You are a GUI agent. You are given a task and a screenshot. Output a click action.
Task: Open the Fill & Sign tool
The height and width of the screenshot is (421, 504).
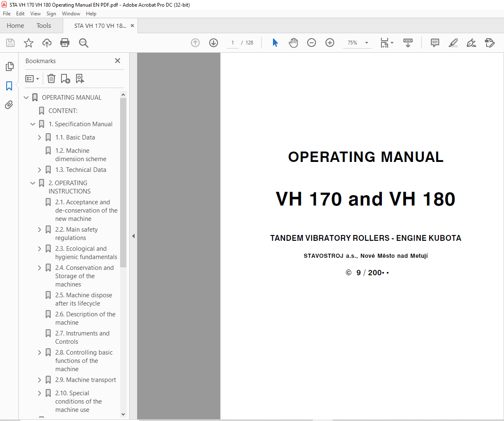(471, 43)
